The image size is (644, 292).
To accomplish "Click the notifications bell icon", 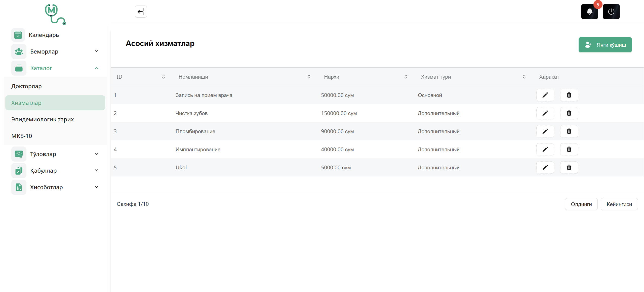I will pyautogui.click(x=589, y=12).
